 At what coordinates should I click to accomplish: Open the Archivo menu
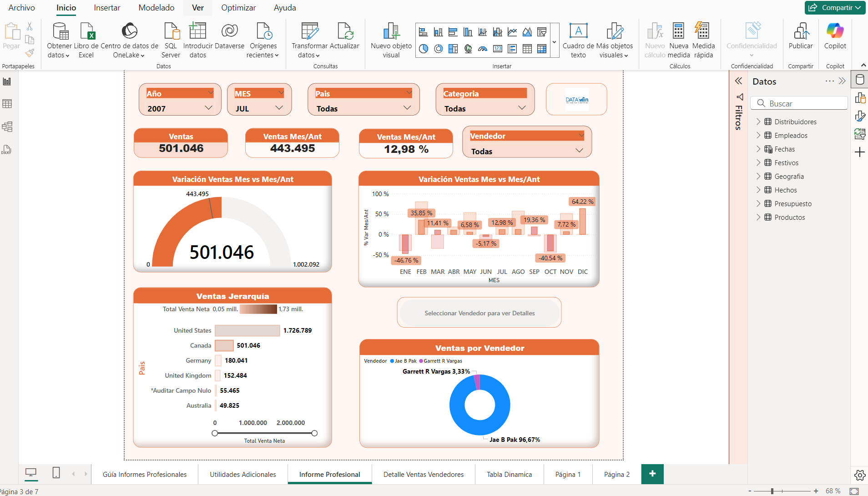tap(21, 8)
